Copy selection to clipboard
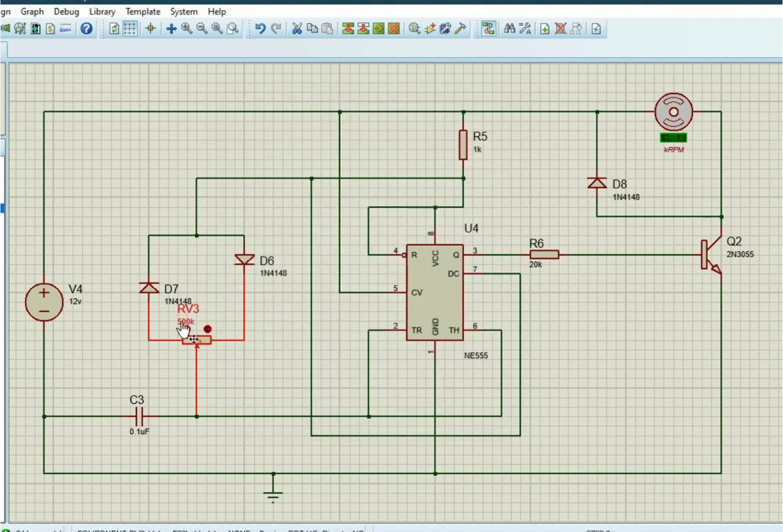Screen dimensions: 783x532 point(312,29)
